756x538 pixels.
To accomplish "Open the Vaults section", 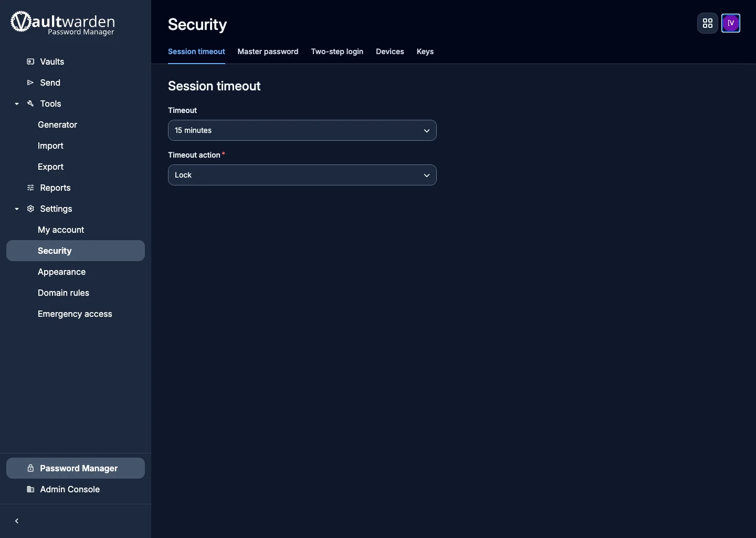I will pyautogui.click(x=76, y=61).
